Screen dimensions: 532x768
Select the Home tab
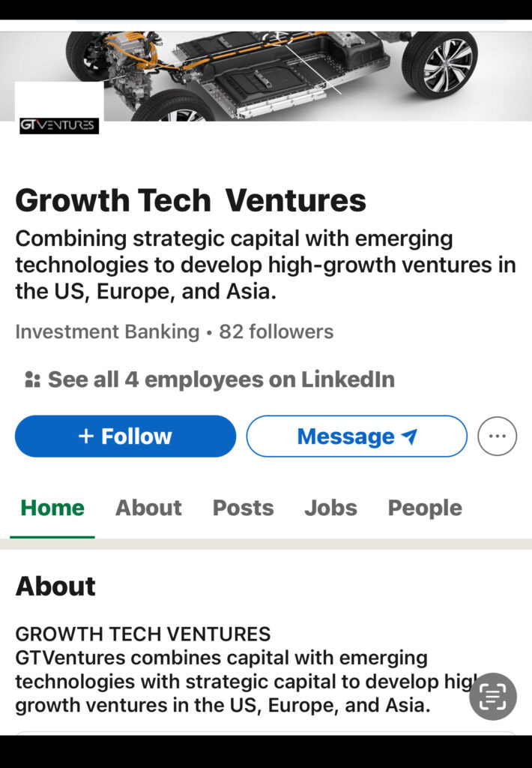click(52, 508)
